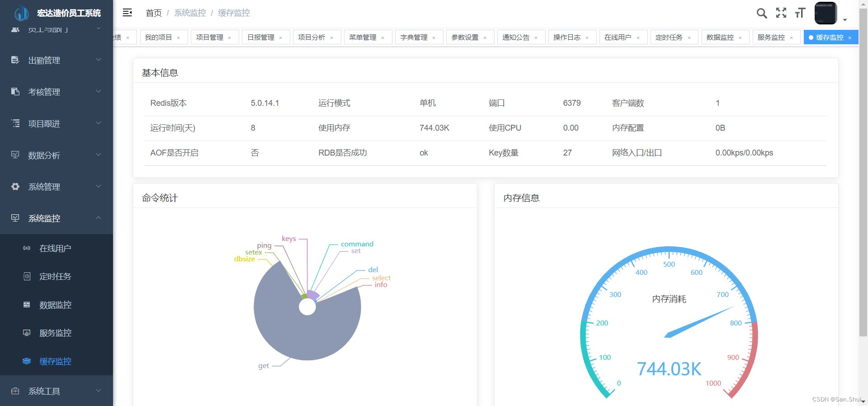Image resolution: width=868 pixels, height=406 pixels.
Task: Click the 宏达造价员工系统 title
Action: coord(69,13)
